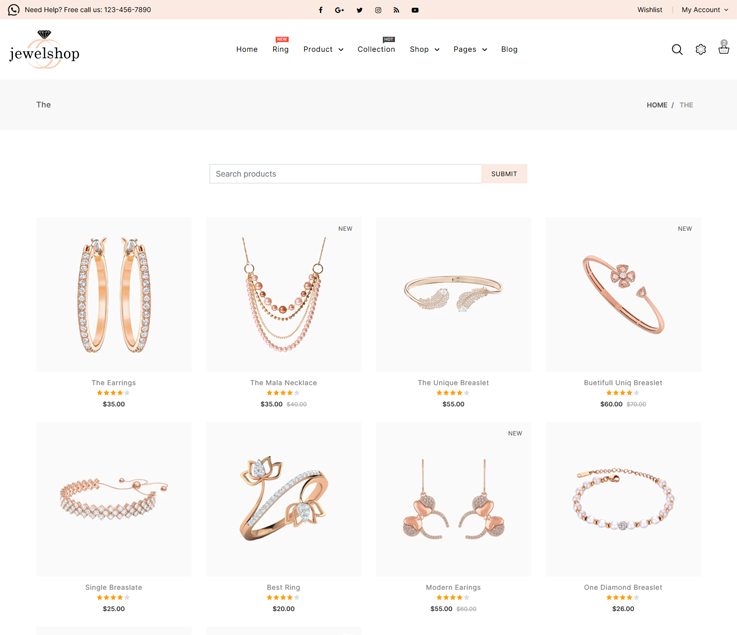
Task: Click the jewelshop logo
Action: coord(44,49)
